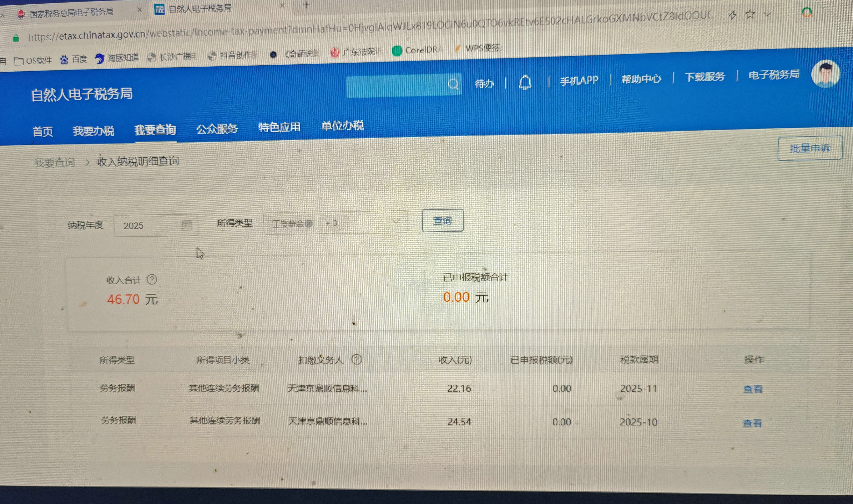This screenshot has width=853, height=504.
Task: Switch to 国家税务总局电子税务局 browser tab
Action: coord(71,12)
